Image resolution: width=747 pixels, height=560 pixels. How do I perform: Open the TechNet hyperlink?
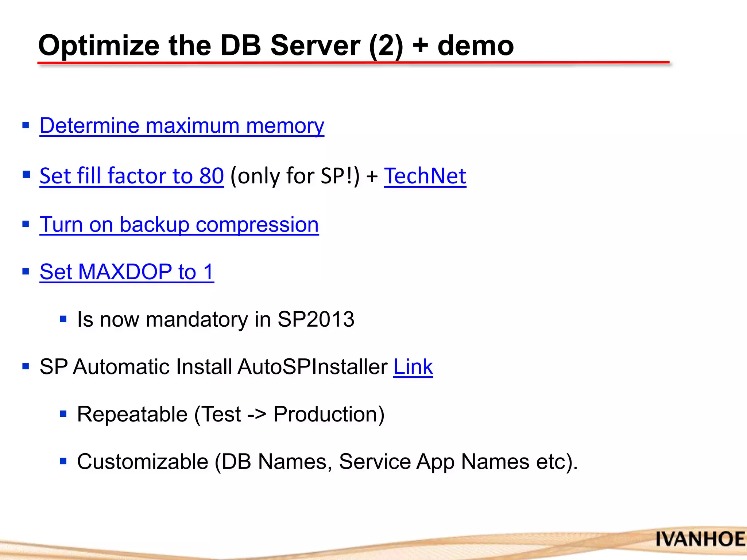[425, 176]
